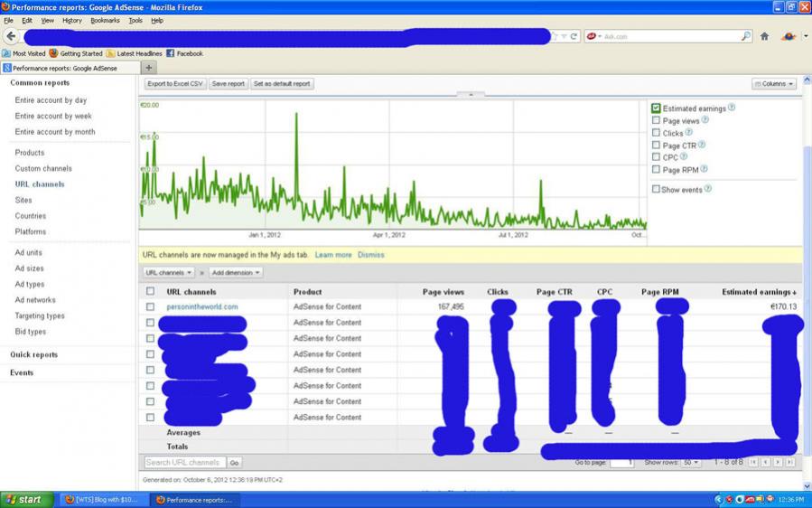The height and width of the screenshot is (508, 812).
Task: Go to previous page of table results
Action: [766, 462]
